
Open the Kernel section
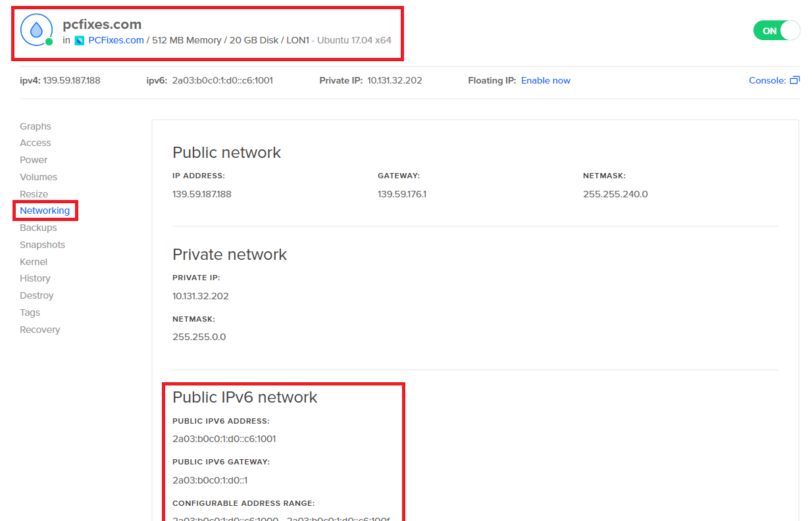pyautogui.click(x=34, y=262)
